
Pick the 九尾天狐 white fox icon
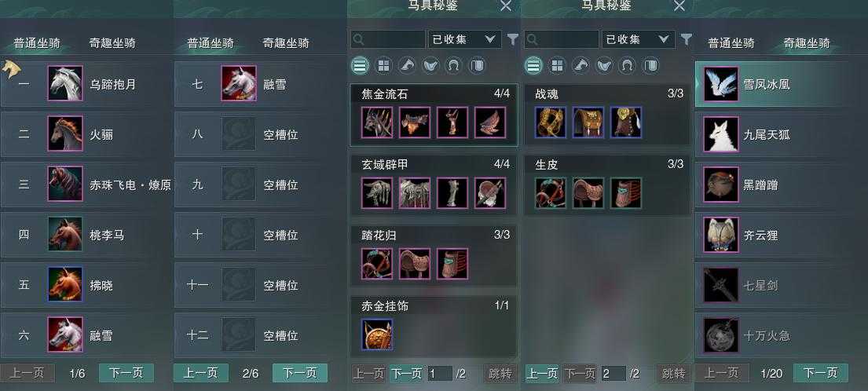(x=721, y=133)
